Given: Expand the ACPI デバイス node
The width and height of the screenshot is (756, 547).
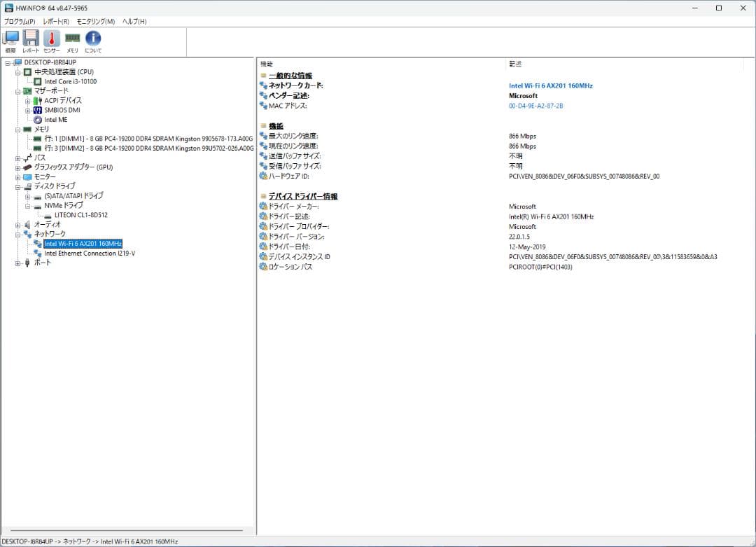Looking at the screenshot, I should [x=28, y=101].
